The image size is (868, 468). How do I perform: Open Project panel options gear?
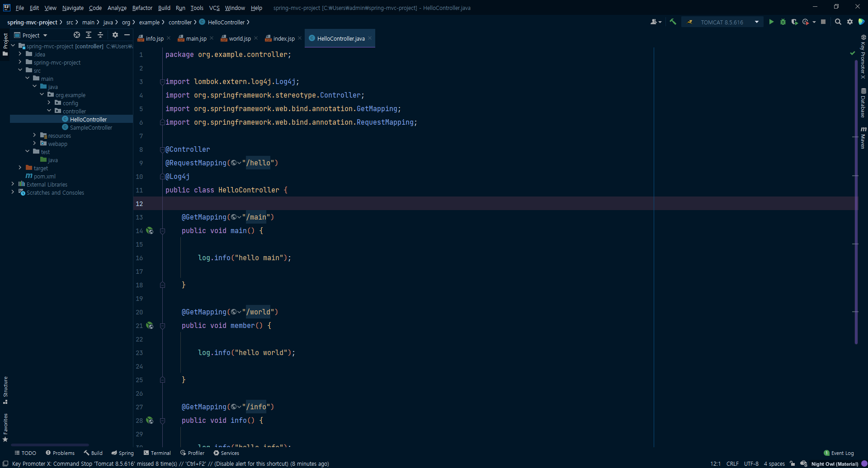coord(115,35)
